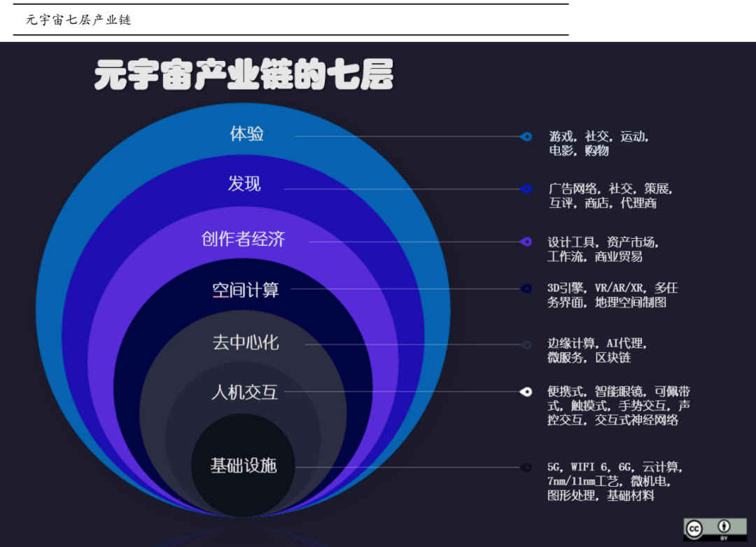The width and height of the screenshot is (756, 547).
Task: Click the dark navy marker dot beside 3D引擎
Action: click(526, 289)
